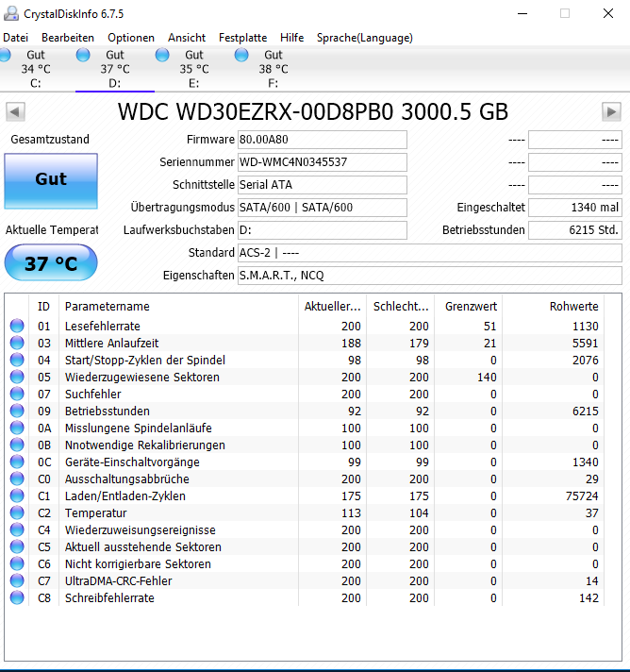This screenshot has height=672, width=630.
Task: Click the CrystalDiskInfo title bar icon
Action: coord(10,14)
